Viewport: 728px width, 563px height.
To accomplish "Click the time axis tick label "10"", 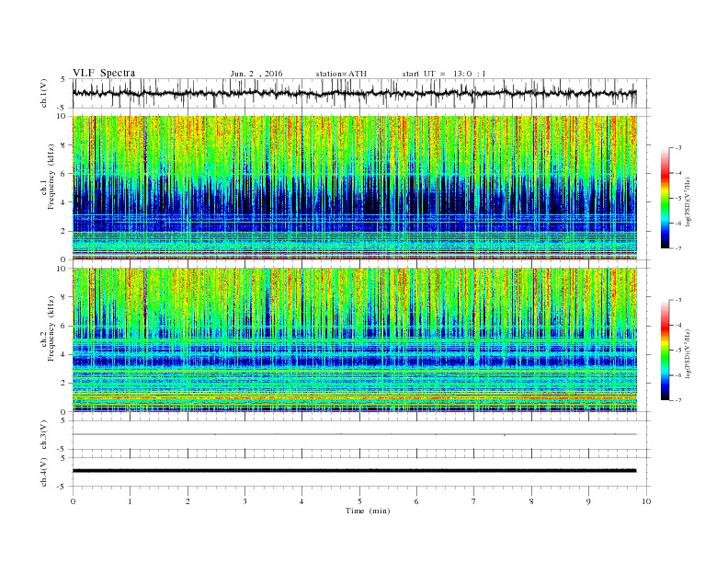I will pyautogui.click(x=646, y=501).
